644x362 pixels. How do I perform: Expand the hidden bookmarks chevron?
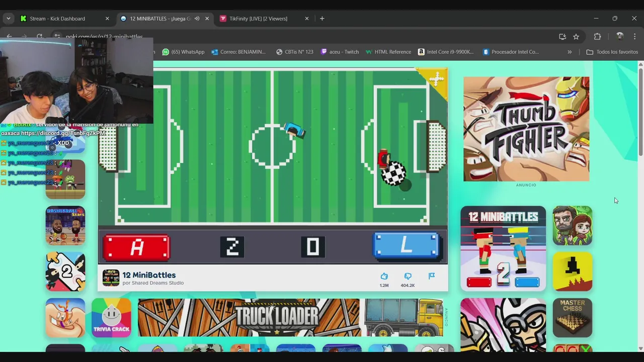570,52
